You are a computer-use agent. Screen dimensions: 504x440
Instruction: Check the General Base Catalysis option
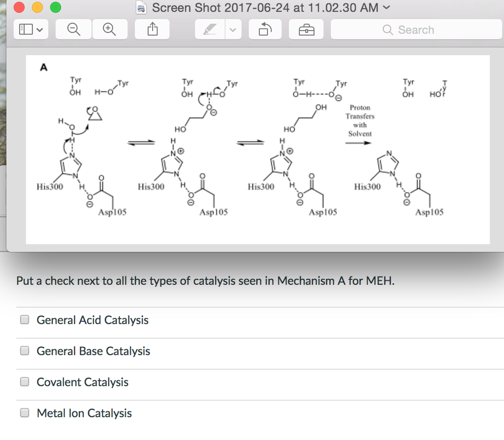(x=24, y=350)
